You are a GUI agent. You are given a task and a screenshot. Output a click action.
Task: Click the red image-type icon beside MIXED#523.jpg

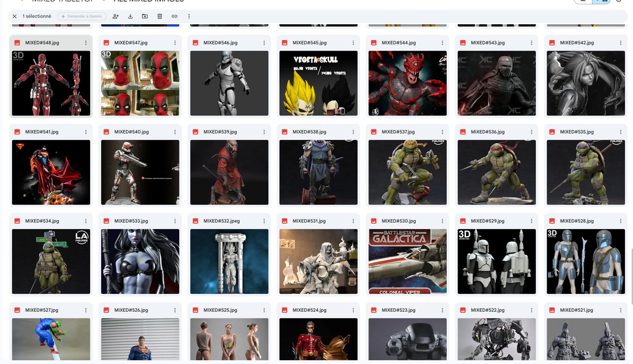click(x=373, y=310)
